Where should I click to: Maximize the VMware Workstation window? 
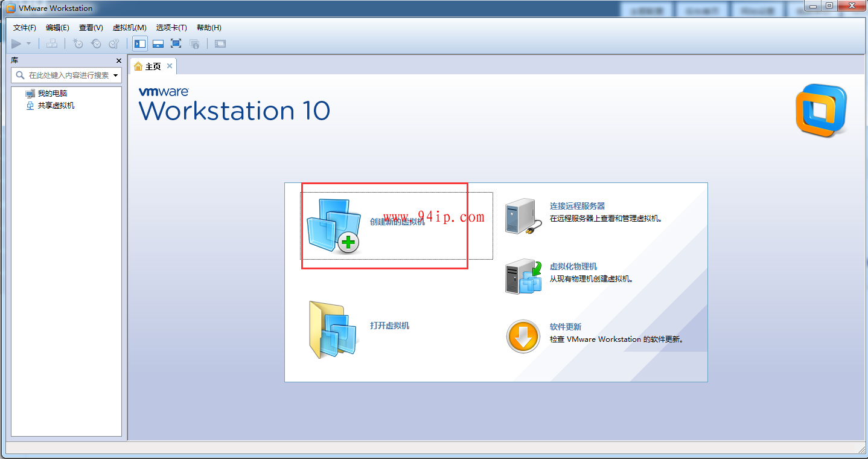829,5
